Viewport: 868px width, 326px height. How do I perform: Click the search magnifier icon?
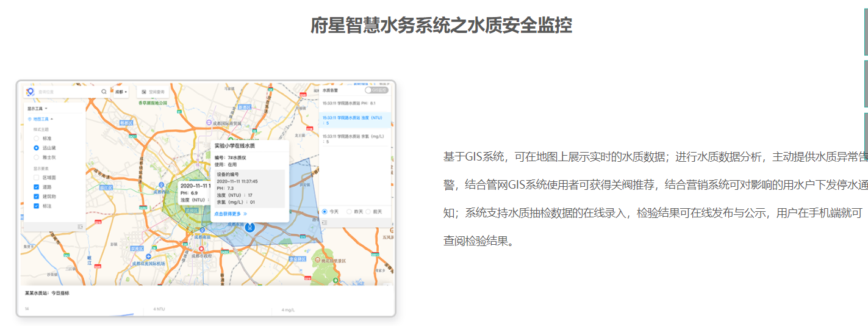click(x=104, y=92)
